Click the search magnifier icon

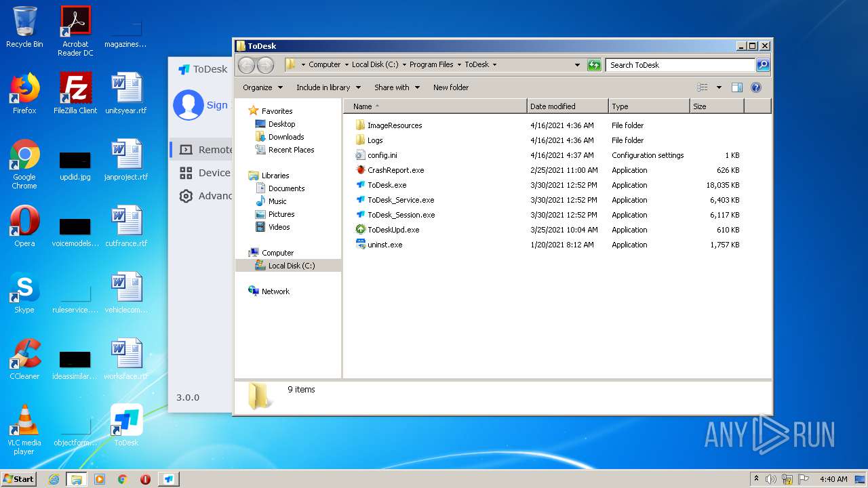click(763, 65)
